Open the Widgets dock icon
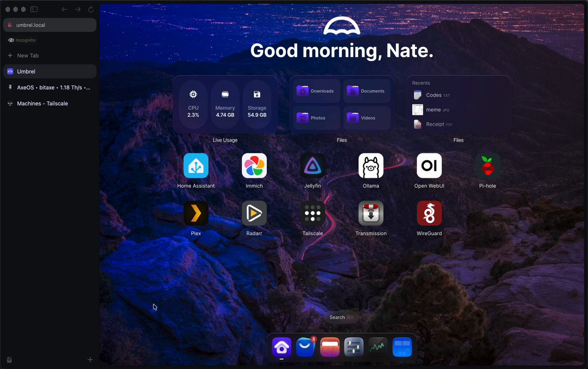Image resolution: width=588 pixels, height=369 pixels. point(402,347)
